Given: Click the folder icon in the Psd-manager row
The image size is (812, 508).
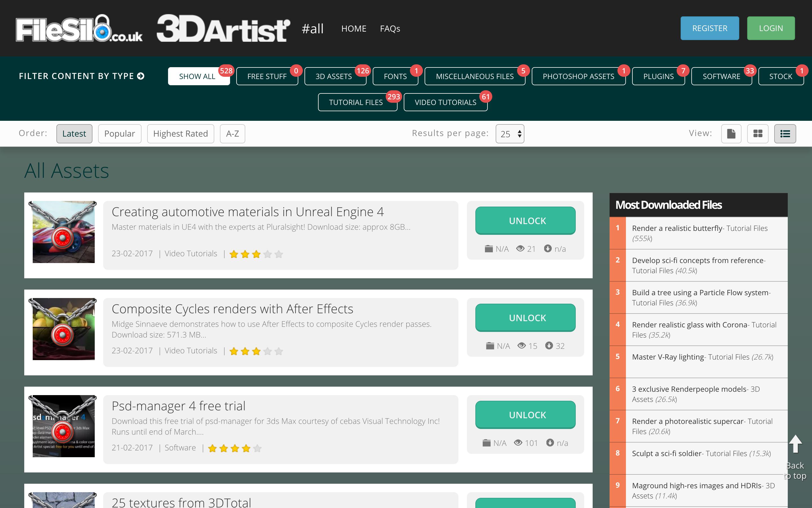Looking at the screenshot, I should [x=487, y=443].
